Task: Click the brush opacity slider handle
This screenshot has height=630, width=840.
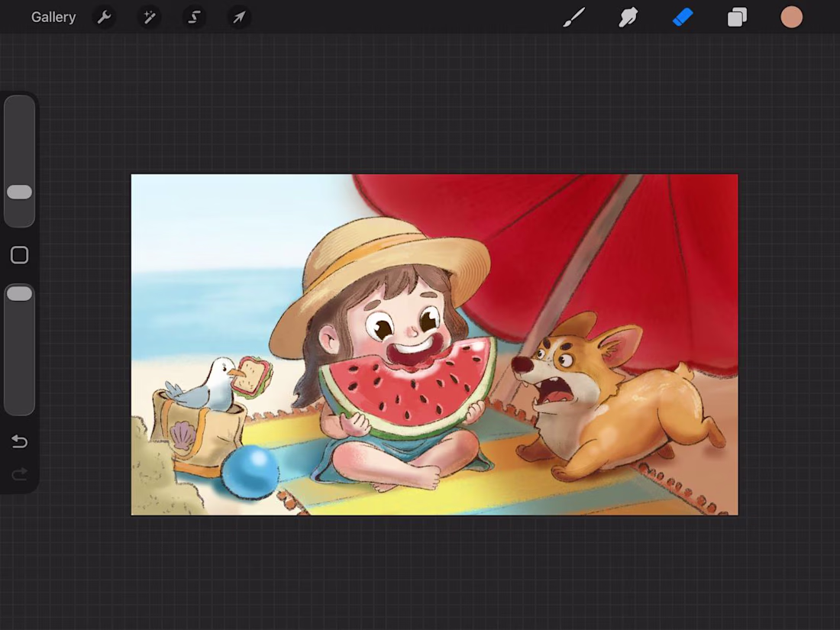Action: (19, 293)
